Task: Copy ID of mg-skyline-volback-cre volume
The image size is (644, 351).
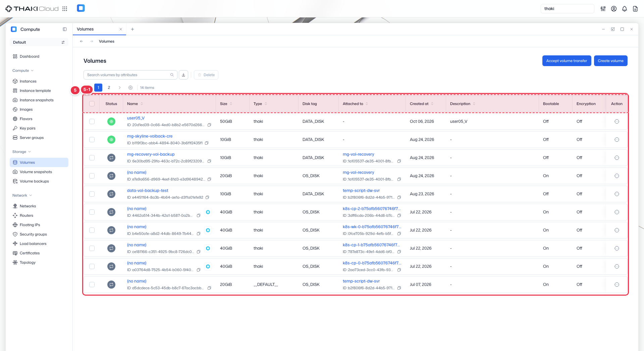Action: pos(207,143)
